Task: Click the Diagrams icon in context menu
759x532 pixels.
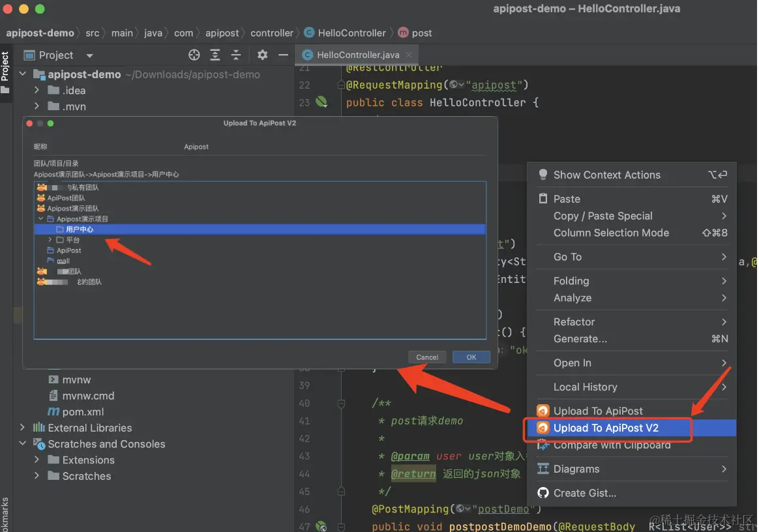Action: (543, 469)
